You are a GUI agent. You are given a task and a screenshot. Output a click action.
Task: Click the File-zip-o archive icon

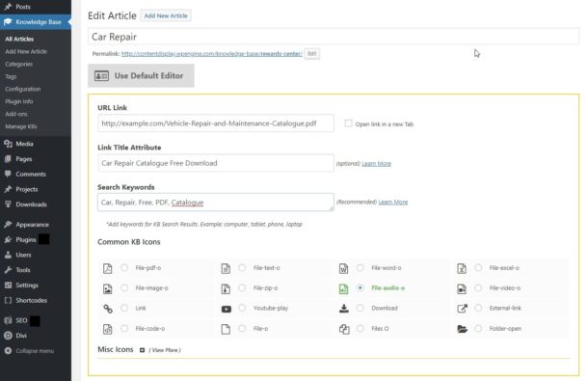pyautogui.click(x=226, y=288)
